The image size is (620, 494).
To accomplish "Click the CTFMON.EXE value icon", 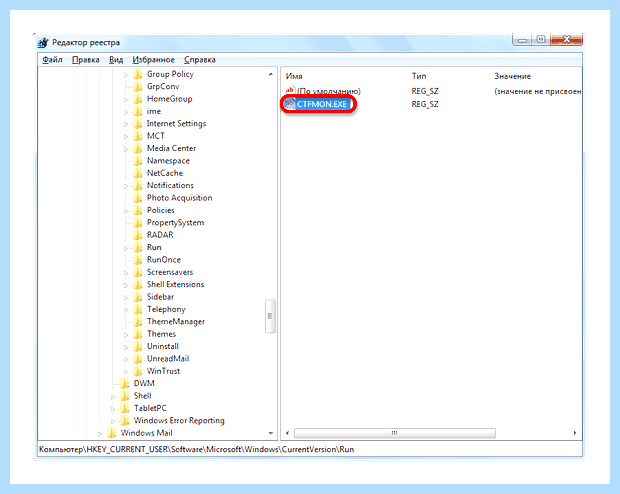I will point(290,104).
